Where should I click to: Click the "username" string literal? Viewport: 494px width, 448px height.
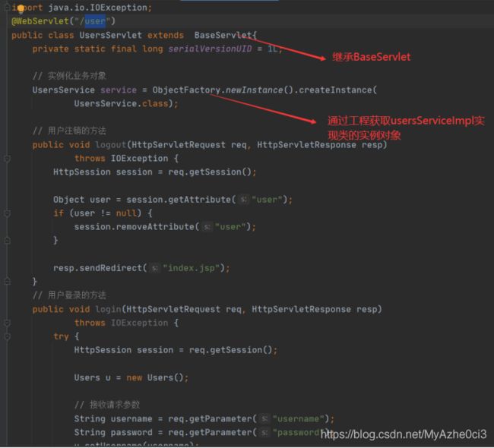299,419
